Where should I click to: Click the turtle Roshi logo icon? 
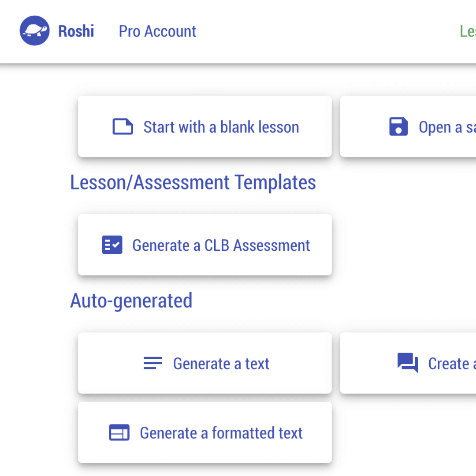coord(34,30)
